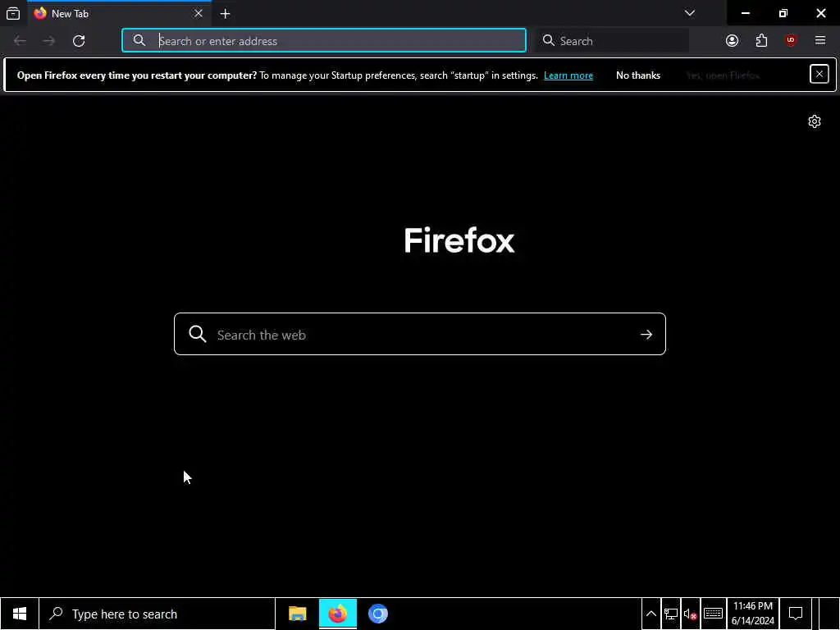Open the touch keyboard tray icon
This screenshot has height=630, width=840.
[x=713, y=614]
